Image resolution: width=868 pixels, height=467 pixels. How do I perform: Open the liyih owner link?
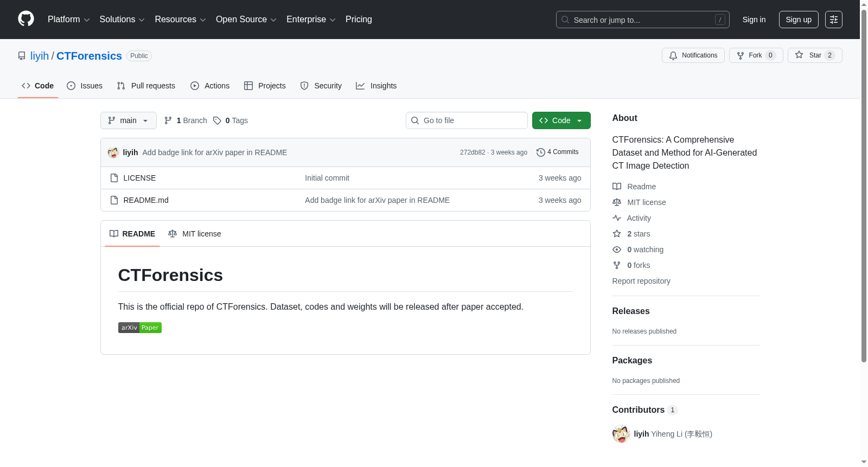pyautogui.click(x=40, y=56)
